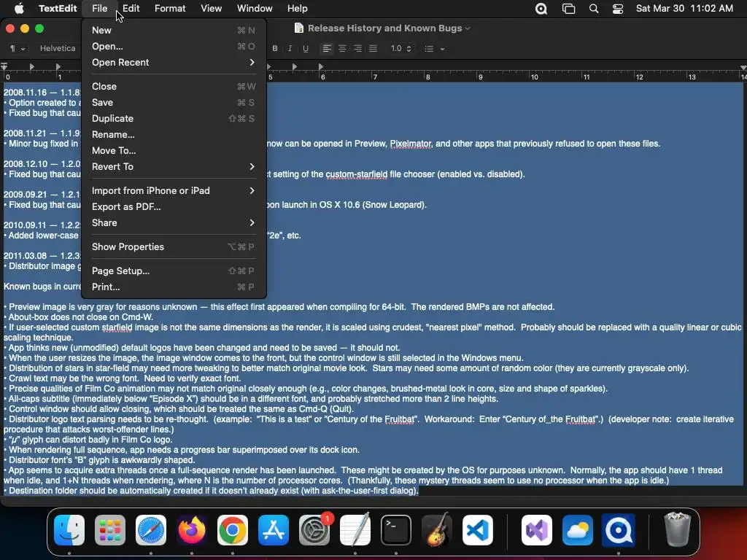Open Helvetica font family selector

pos(58,48)
